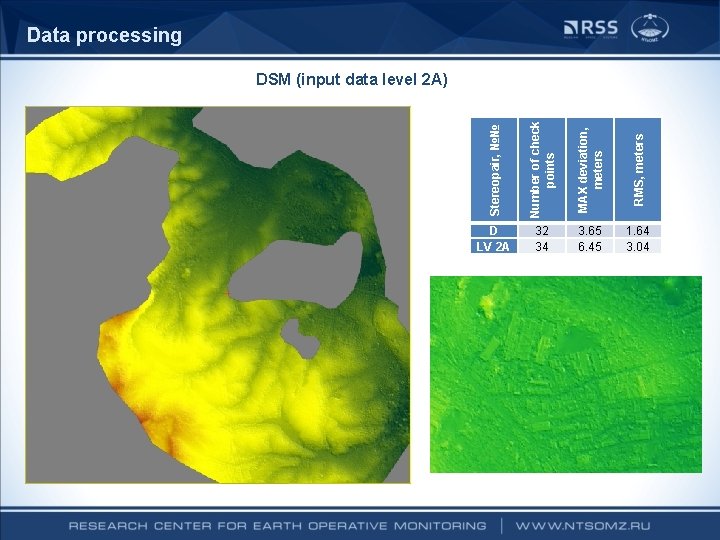Select 'Research Center for Earth Operative Monitoring' footer text

tap(277, 526)
